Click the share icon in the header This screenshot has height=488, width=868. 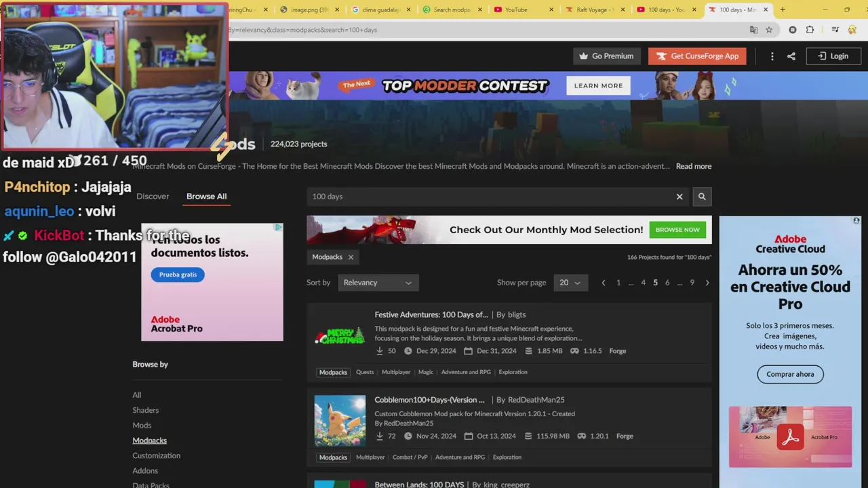[x=791, y=56]
